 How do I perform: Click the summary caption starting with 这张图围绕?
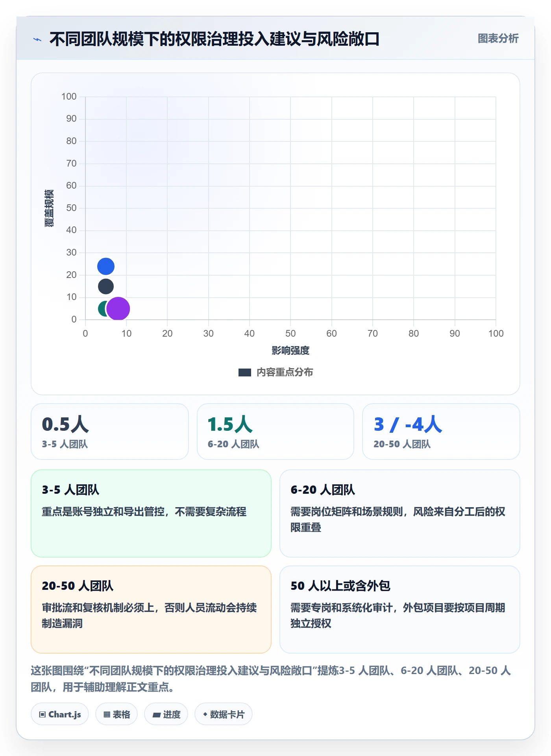271,679
